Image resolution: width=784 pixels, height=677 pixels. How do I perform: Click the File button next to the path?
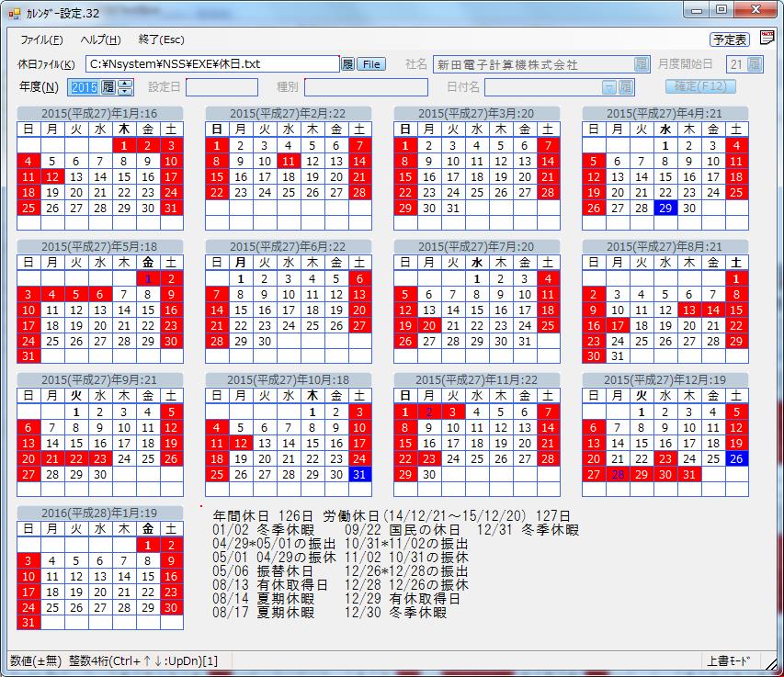[371, 64]
